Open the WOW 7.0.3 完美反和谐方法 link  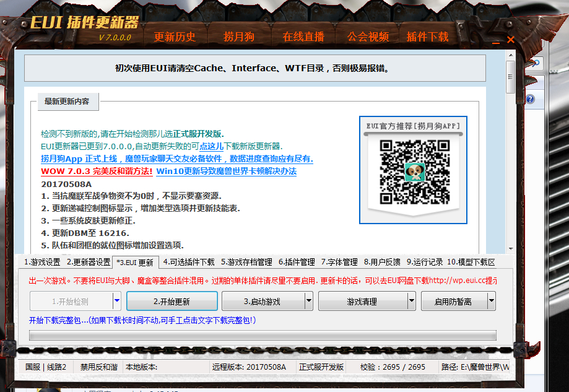point(97,172)
